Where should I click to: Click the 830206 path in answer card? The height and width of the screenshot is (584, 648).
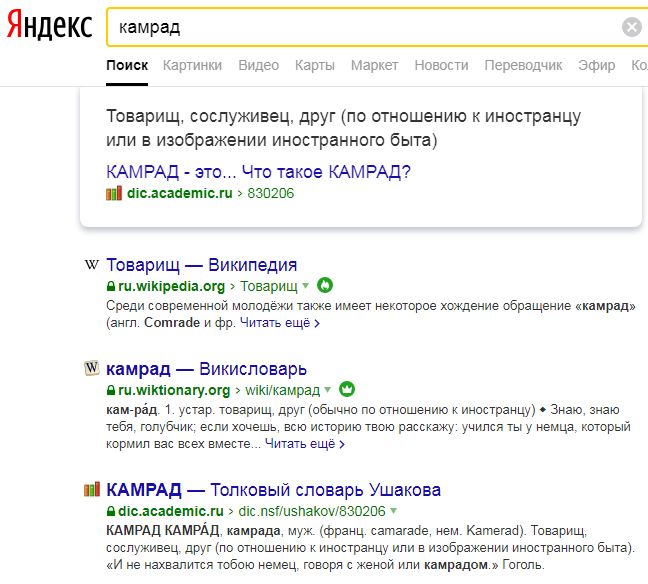[271, 193]
